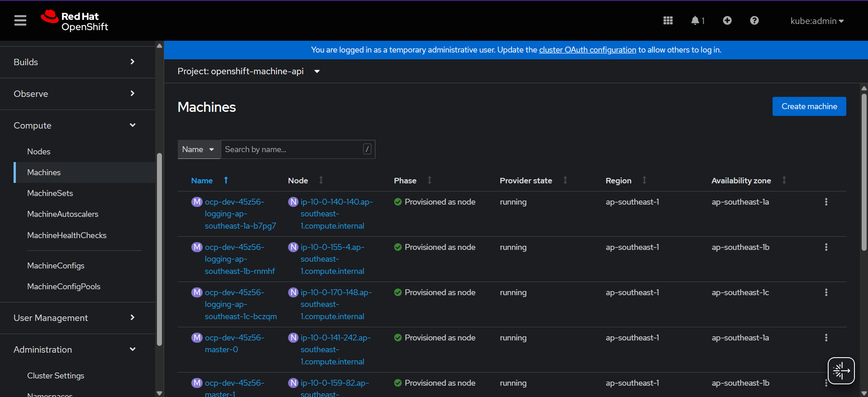
Task: Sort by Availability zone column icon
Action: [784, 180]
